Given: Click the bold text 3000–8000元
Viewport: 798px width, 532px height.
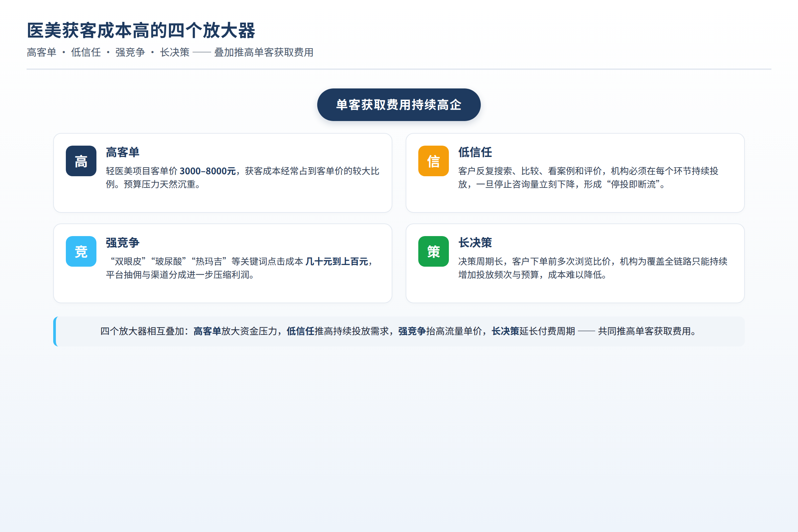Looking at the screenshot, I should click(x=207, y=171).
